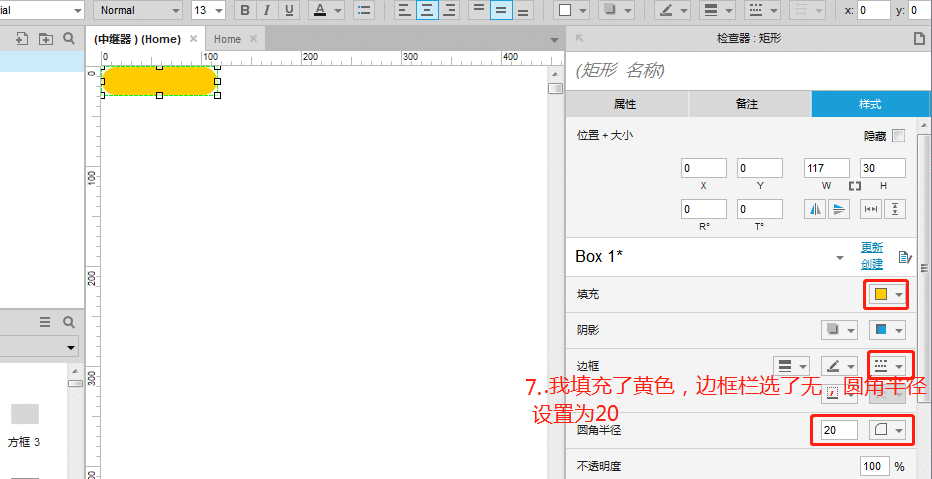Click the toolbar line width icon

pos(710,10)
